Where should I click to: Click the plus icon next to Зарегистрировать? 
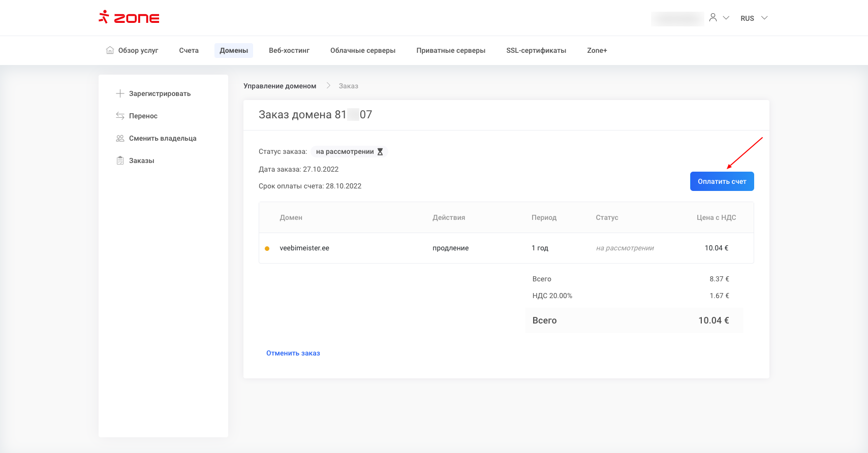tap(120, 93)
